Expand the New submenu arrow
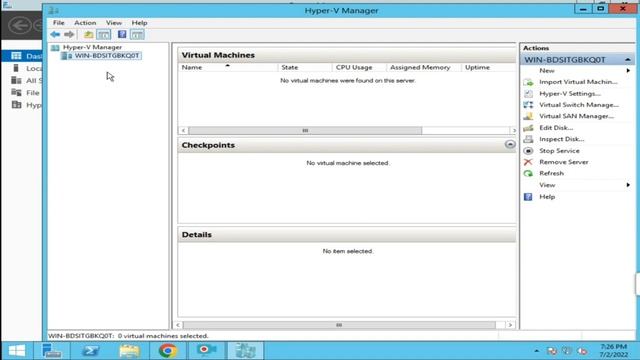640x360 pixels. (628, 71)
